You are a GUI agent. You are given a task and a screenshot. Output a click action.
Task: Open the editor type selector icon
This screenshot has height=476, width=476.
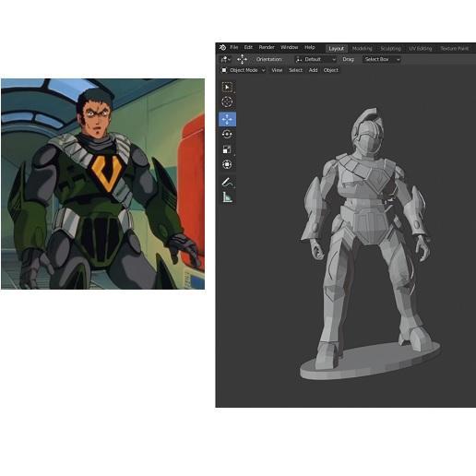click(x=225, y=59)
